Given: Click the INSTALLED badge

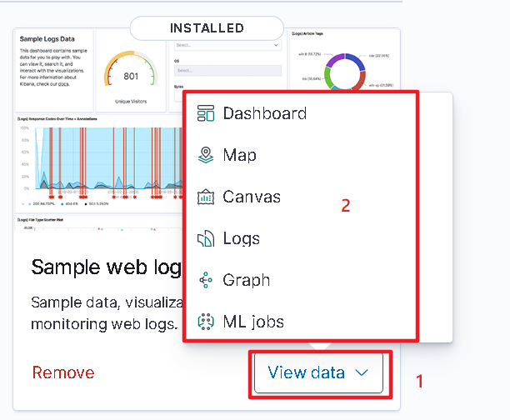Looking at the screenshot, I should (x=207, y=28).
